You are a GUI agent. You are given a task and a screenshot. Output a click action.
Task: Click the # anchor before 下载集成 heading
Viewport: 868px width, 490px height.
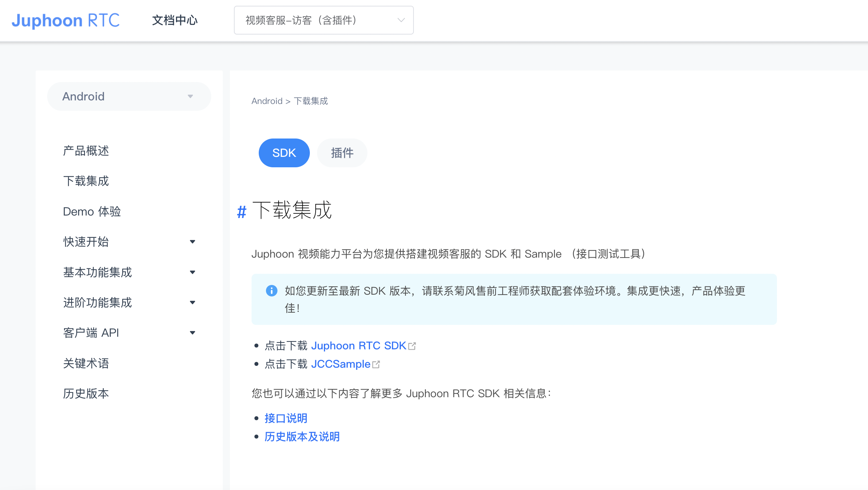pyautogui.click(x=241, y=212)
